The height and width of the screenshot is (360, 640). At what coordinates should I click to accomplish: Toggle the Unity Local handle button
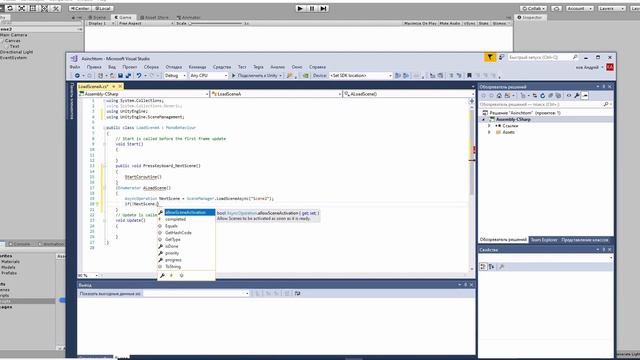(102, 8)
